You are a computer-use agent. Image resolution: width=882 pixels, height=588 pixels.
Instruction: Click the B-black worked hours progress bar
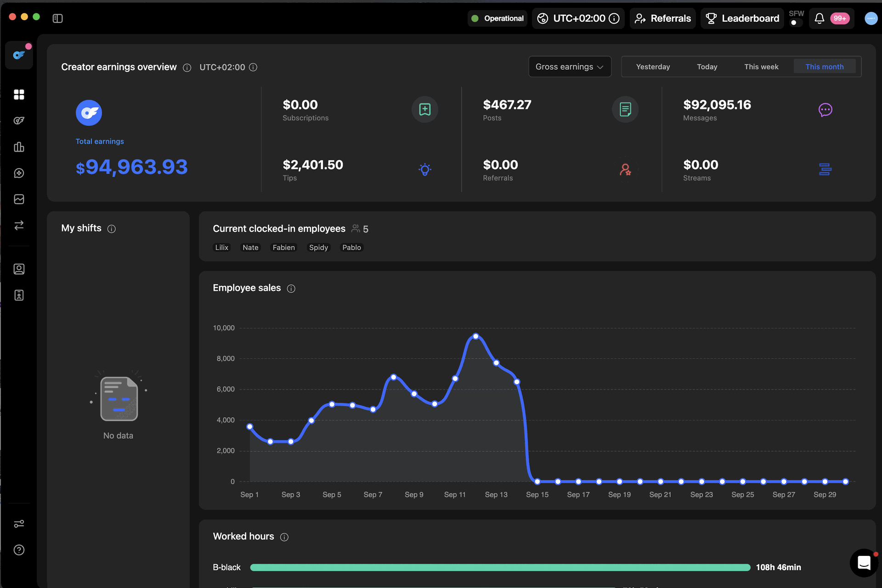click(500, 567)
